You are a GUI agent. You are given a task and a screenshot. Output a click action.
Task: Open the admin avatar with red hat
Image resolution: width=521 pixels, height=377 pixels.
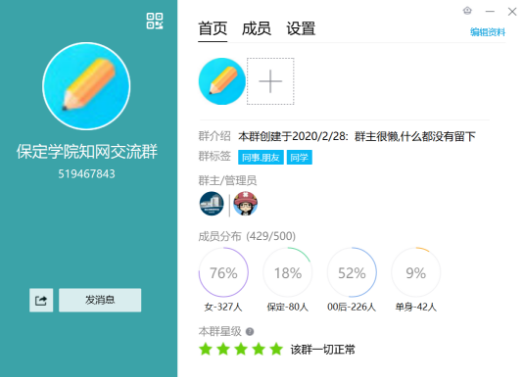246,204
